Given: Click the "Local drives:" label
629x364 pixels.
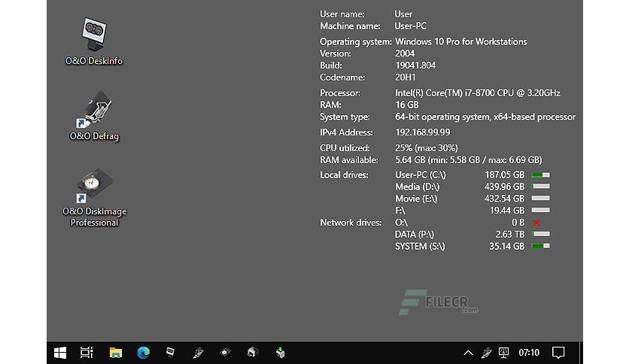Looking at the screenshot, I should [344, 175].
